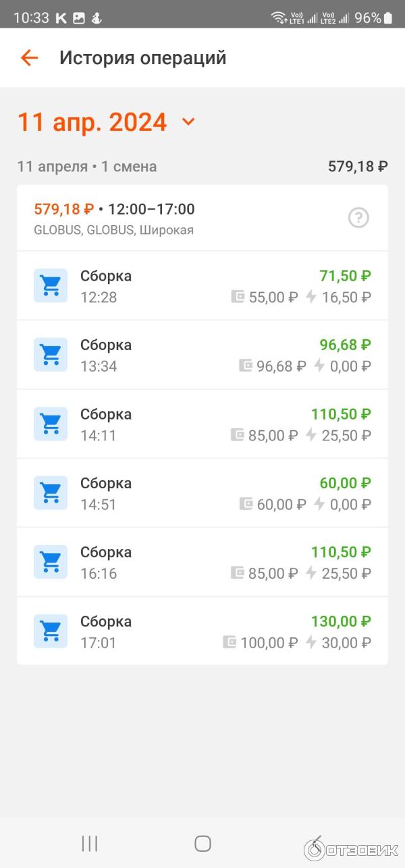This screenshot has width=405, height=868.
Task: Open the 11 апр. 2024 date selector
Action: pos(92,122)
